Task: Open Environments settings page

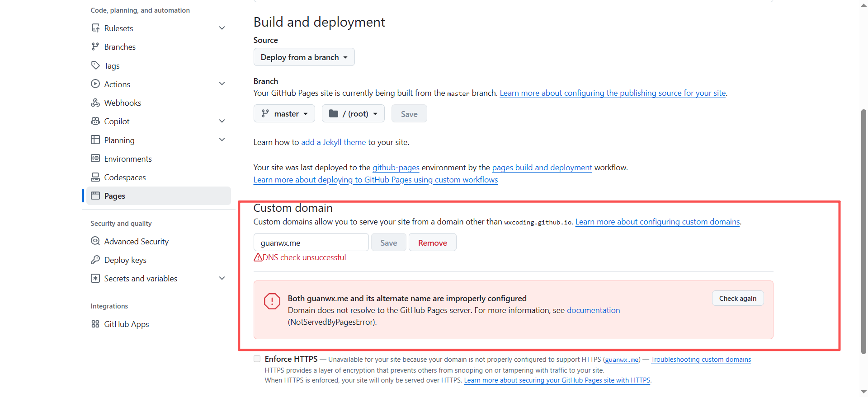Action: (128, 159)
